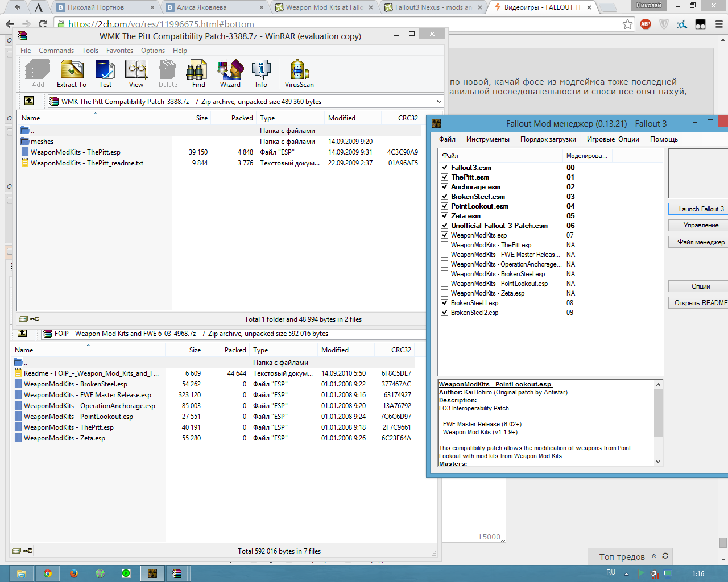Open Firefox from the taskbar
Viewport: 728px width, 582px height.
[74, 573]
